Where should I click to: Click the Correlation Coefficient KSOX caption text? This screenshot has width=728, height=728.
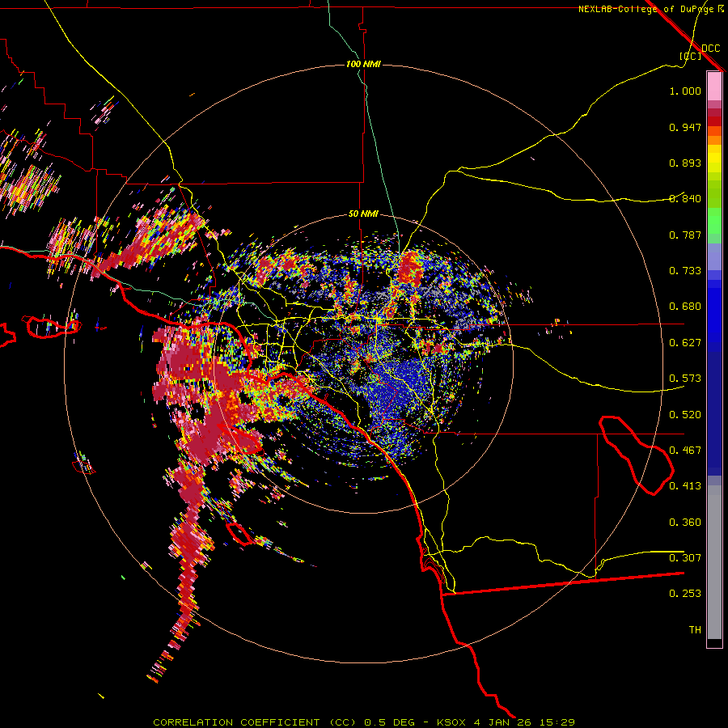(364, 722)
